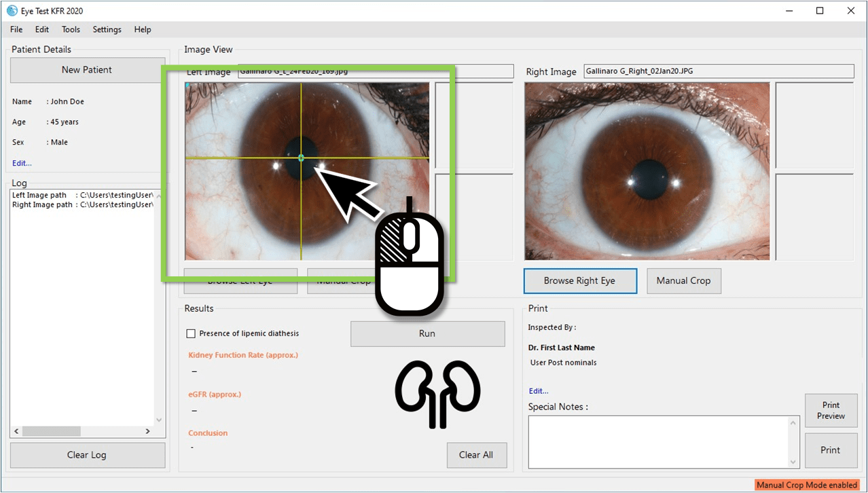Image resolution: width=868 pixels, height=493 pixels.
Task: Click the log's horizontal scrollbar right arrow
Action: [148, 431]
